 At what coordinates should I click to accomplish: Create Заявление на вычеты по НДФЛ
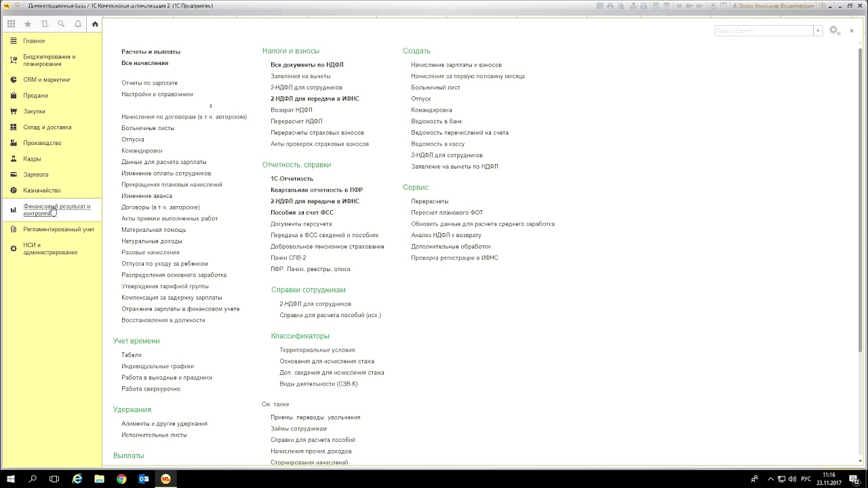coord(454,167)
